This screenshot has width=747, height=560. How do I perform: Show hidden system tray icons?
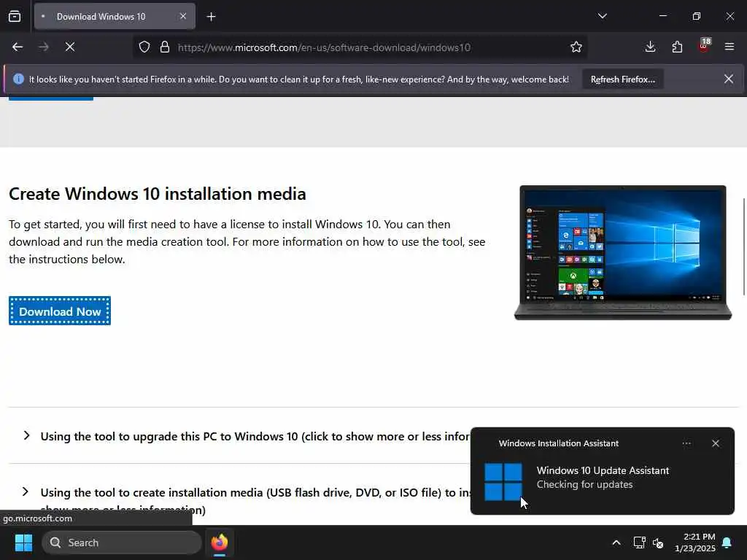616,542
